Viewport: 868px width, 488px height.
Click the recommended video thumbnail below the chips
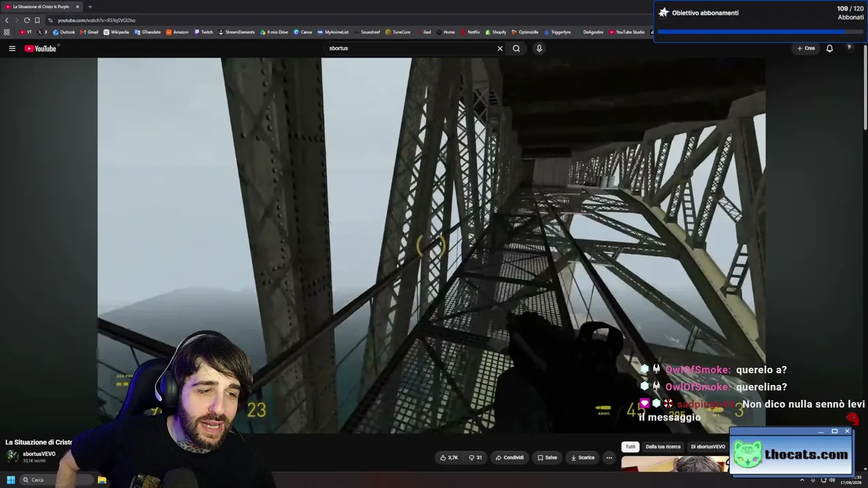coord(675,464)
